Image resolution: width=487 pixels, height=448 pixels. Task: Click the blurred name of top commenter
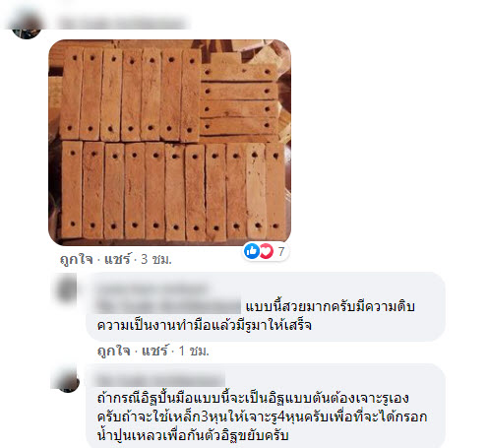coord(122,24)
